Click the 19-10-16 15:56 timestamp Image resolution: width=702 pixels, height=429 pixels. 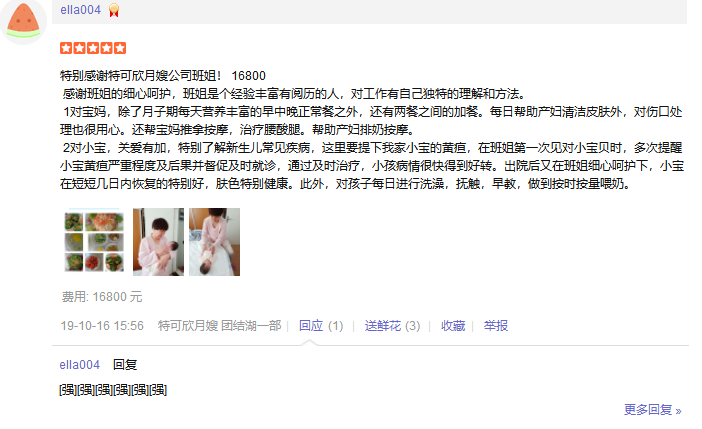[102, 326]
